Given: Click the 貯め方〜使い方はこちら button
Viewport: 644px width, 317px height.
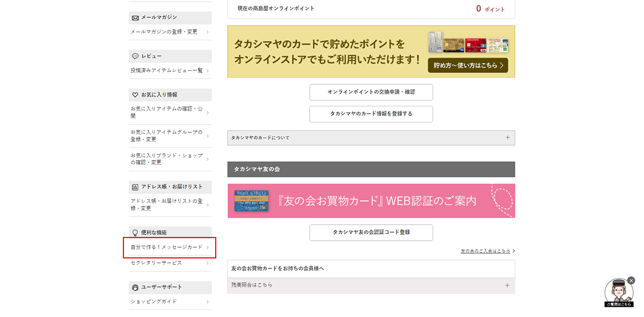Looking at the screenshot, I should pyautogui.click(x=468, y=66).
